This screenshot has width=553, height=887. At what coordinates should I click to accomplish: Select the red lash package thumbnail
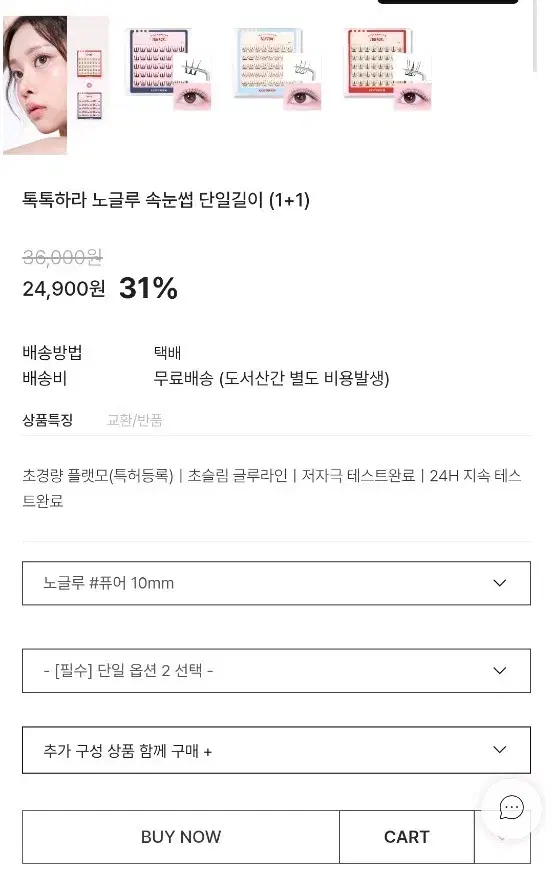(388, 69)
